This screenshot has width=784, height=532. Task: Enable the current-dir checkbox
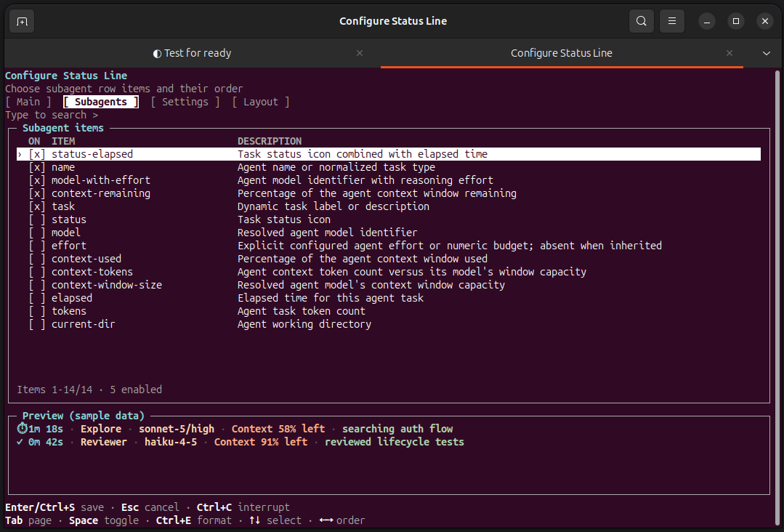[x=36, y=324]
